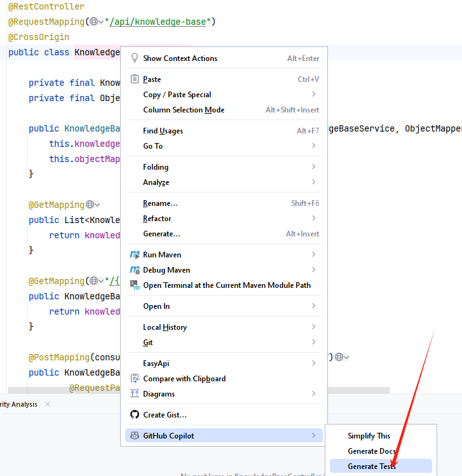Expand the Folding submenu arrow

313,167
